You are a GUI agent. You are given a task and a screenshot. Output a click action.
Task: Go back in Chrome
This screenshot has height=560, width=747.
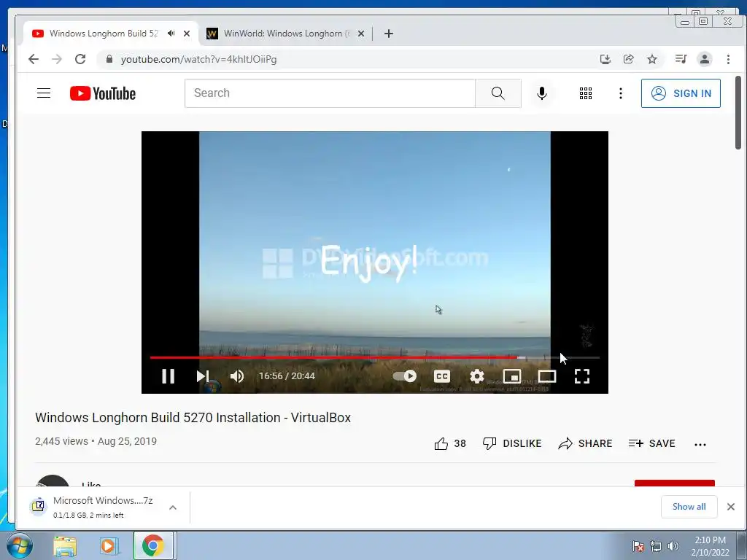pyautogui.click(x=34, y=59)
